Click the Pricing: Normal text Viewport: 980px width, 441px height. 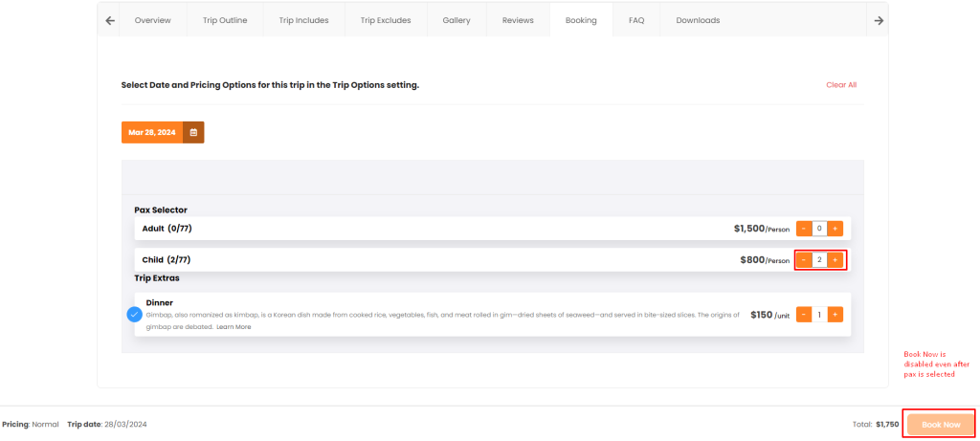coord(31,424)
